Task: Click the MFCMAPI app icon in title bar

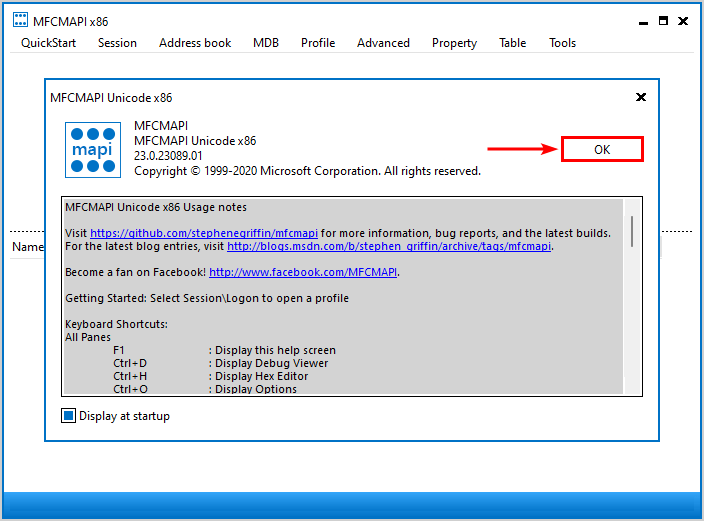Action: click(x=20, y=20)
